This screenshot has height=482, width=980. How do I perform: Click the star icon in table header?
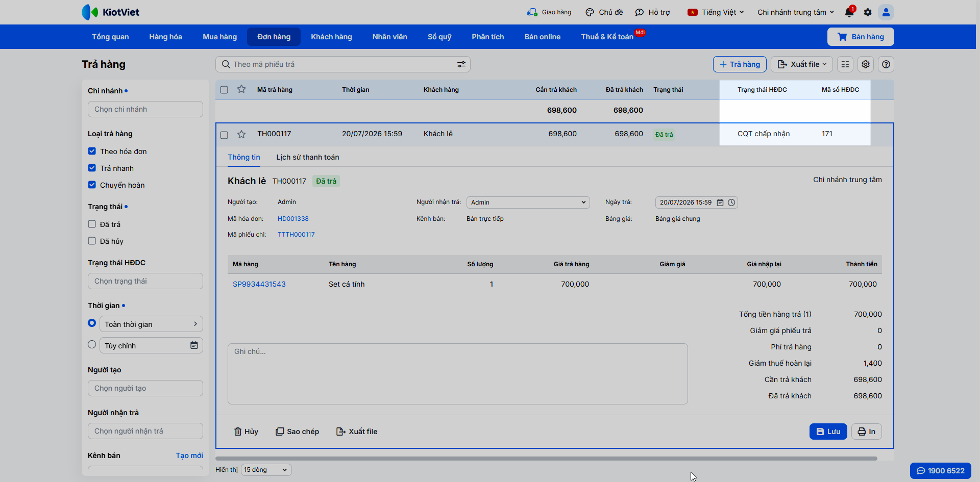[x=241, y=89]
